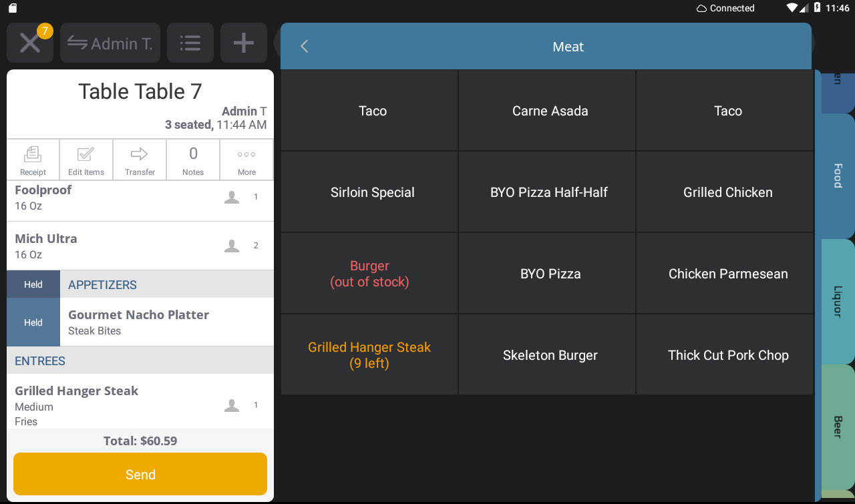The image size is (855, 504).
Task: Tap the Transfer arrow icon
Action: 140,160
